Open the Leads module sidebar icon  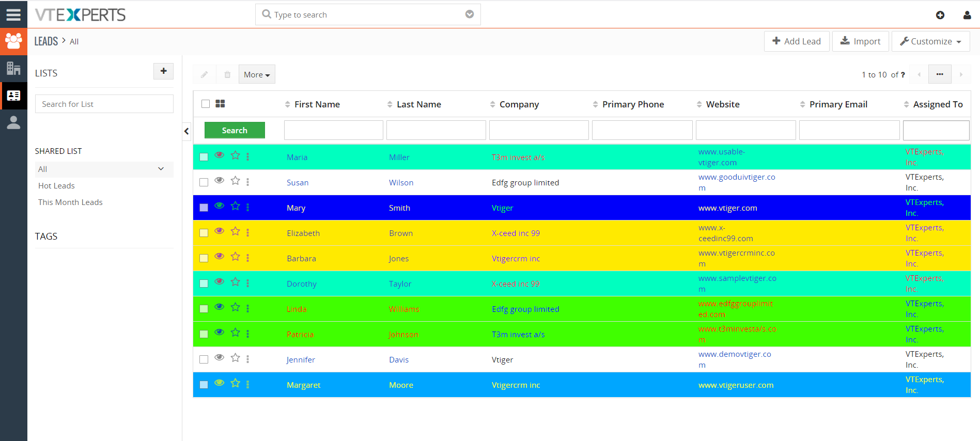[13, 41]
